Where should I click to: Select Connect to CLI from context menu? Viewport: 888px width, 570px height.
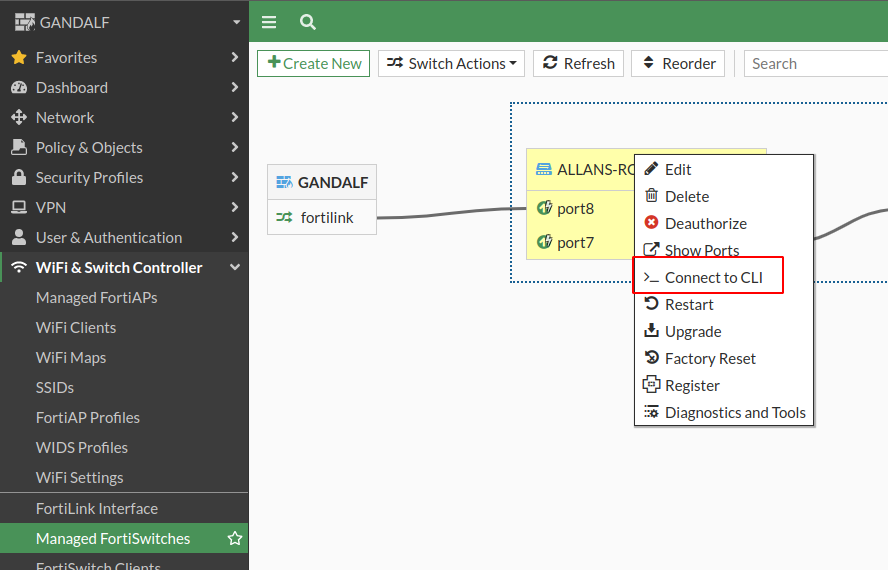713,277
